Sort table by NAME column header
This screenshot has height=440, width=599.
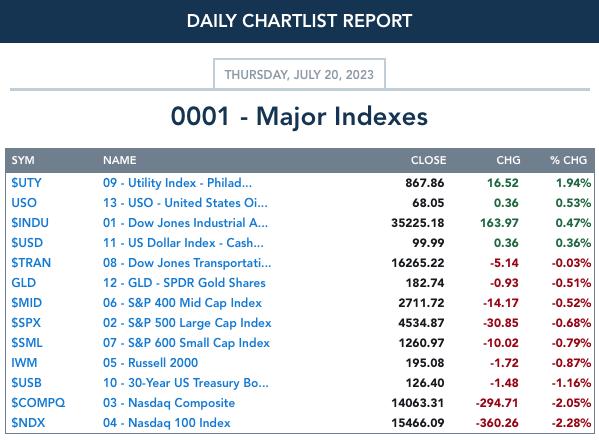[x=120, y=160]
